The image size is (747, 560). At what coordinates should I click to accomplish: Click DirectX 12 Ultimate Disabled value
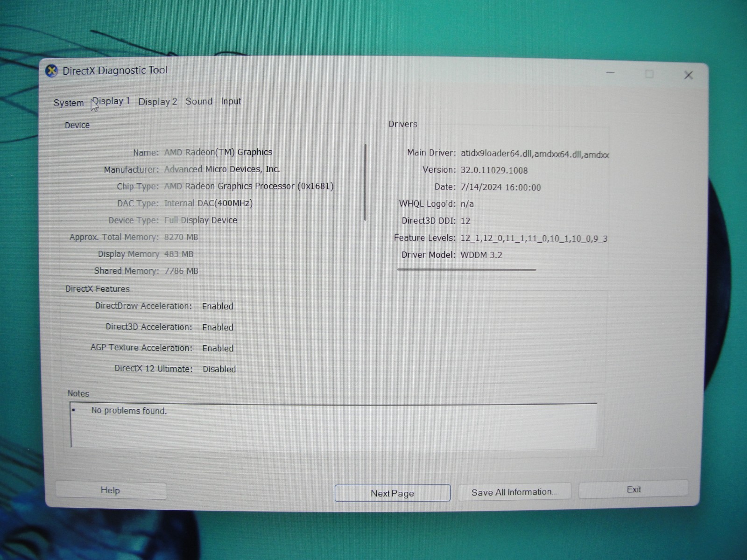pos(219,369)
